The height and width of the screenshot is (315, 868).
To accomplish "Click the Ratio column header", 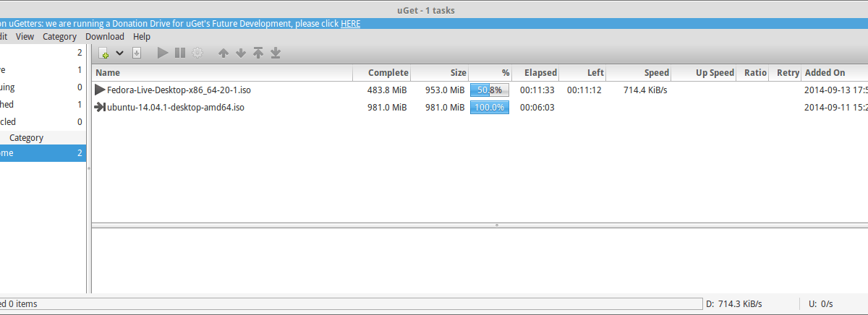I will pos(753,72).
